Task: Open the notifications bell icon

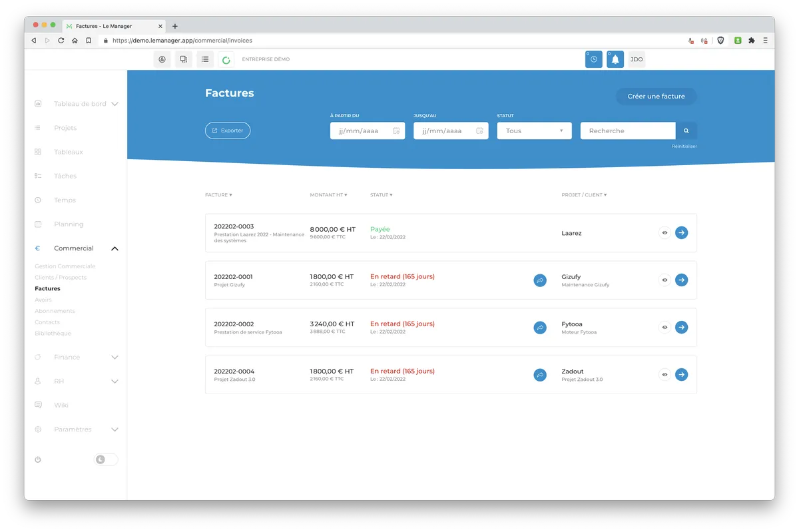Action: (x=615, y=59)
